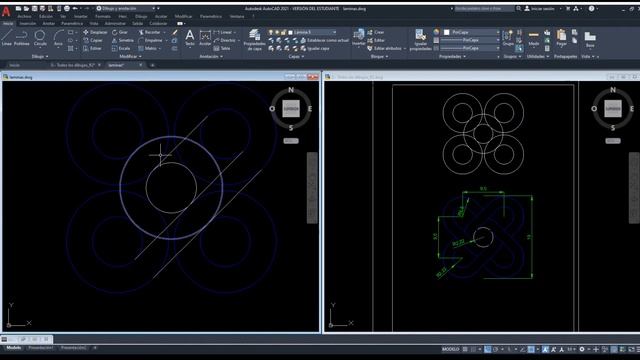Open the object color PorCapa dropdown

[x=471, y=32]
